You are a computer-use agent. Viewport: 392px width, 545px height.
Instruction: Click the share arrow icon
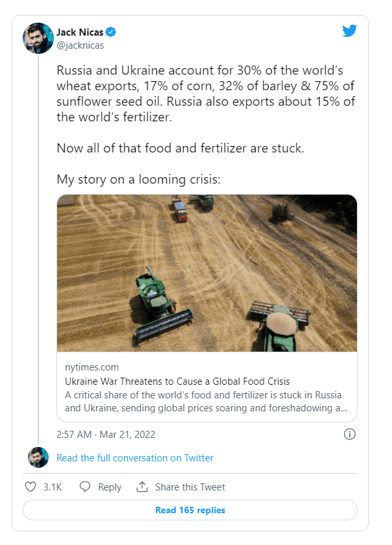tap(142, 487)
